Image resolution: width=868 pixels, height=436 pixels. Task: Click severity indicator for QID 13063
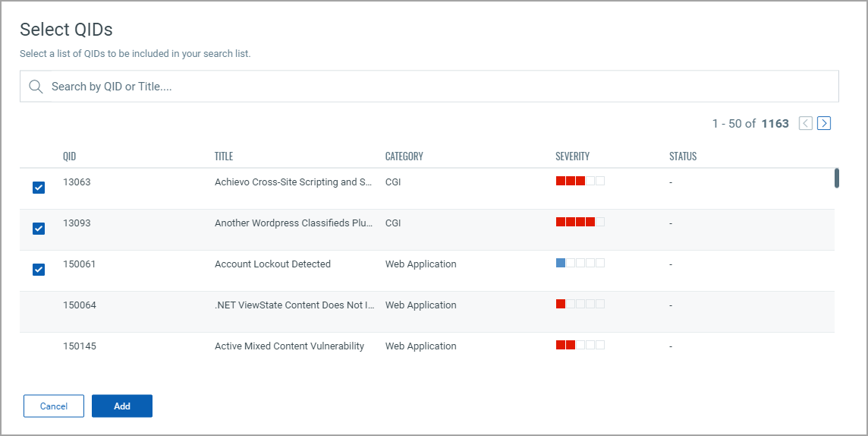point(580,181)
